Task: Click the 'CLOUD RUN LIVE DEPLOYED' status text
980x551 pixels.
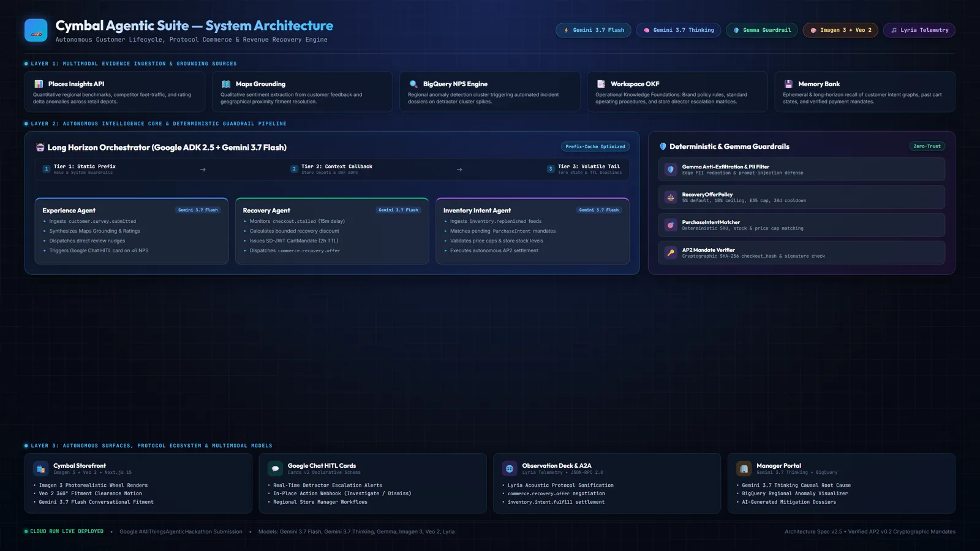Action: (67, 531)
